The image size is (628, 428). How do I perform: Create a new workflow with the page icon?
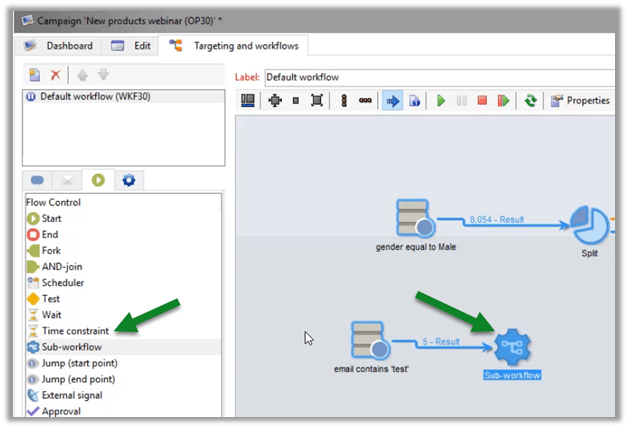[34, 75]
